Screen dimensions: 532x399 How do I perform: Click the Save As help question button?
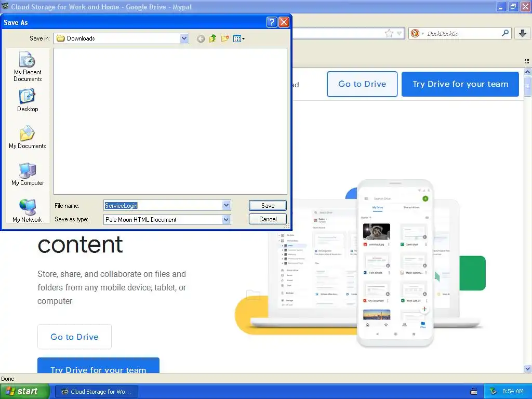(272, 22)
